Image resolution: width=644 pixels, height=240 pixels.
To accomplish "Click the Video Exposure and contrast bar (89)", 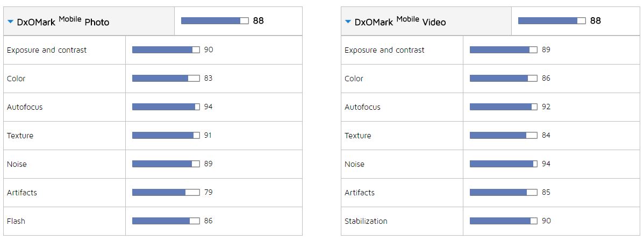I will (504, 50).
